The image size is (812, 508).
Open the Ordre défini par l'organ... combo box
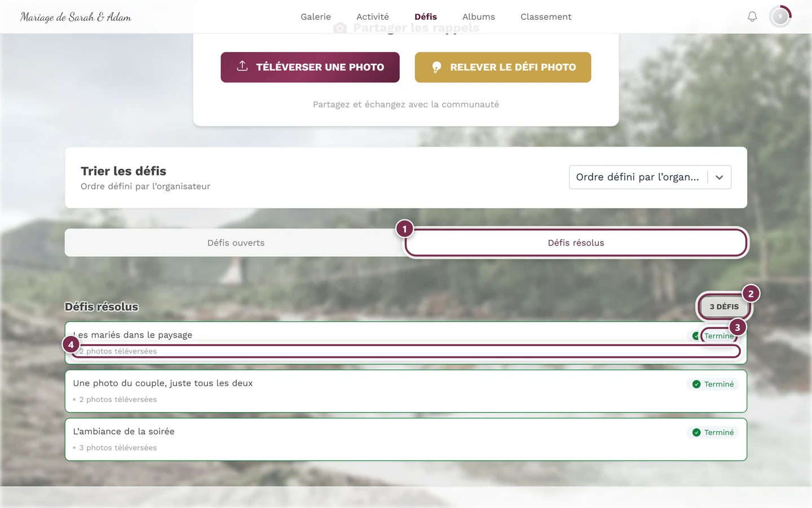point(650,177)
